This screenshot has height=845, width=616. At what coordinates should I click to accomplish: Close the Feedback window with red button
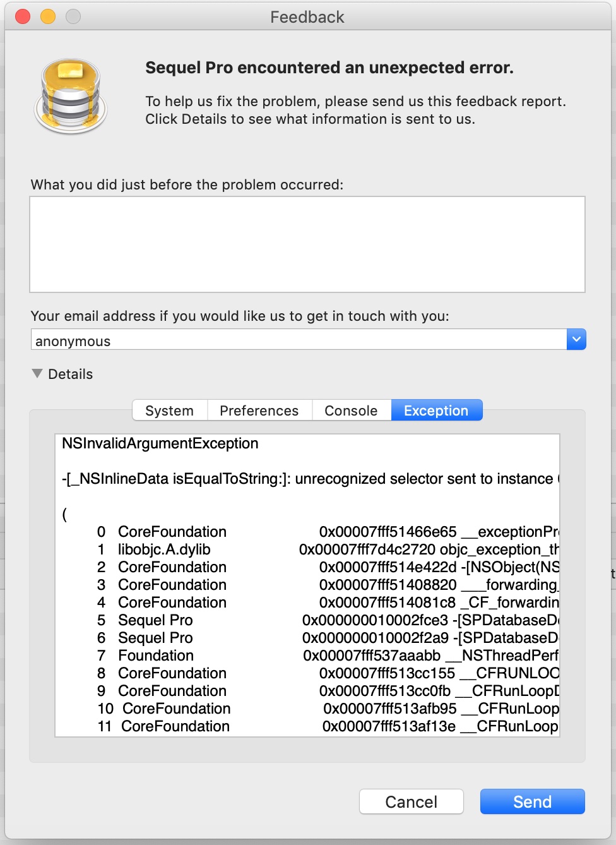click(x=23, y=16)
